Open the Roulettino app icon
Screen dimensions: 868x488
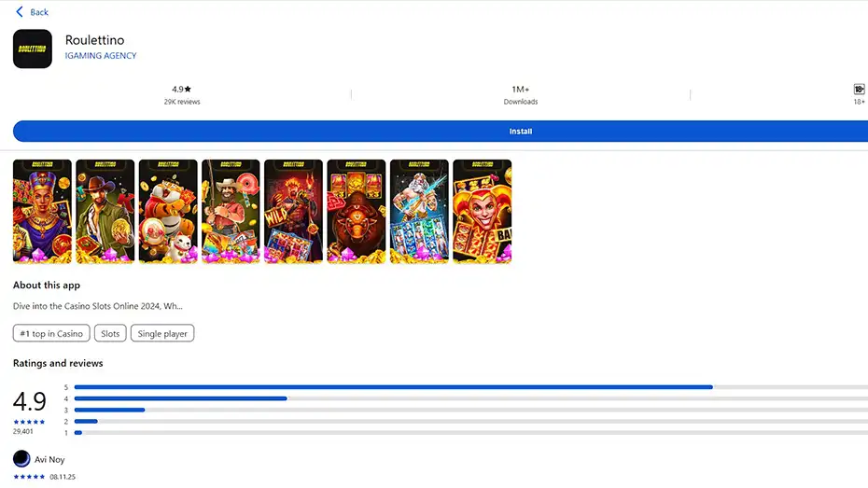click(33, 49)
